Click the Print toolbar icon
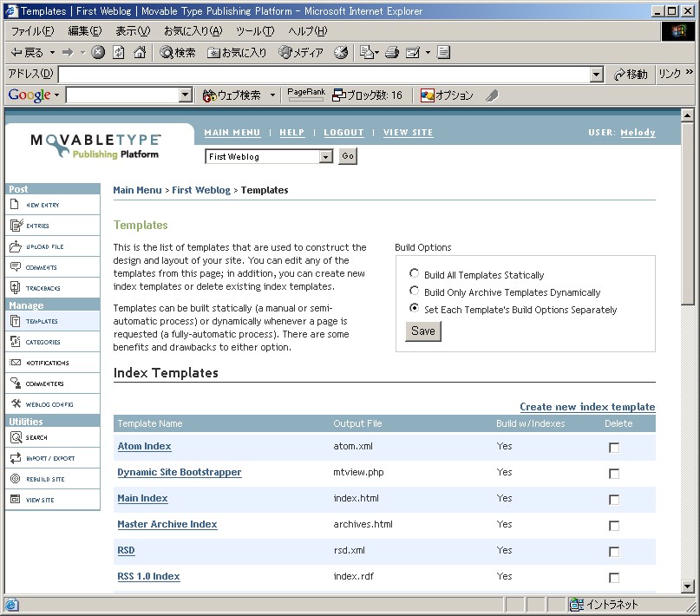 point(392,52)
